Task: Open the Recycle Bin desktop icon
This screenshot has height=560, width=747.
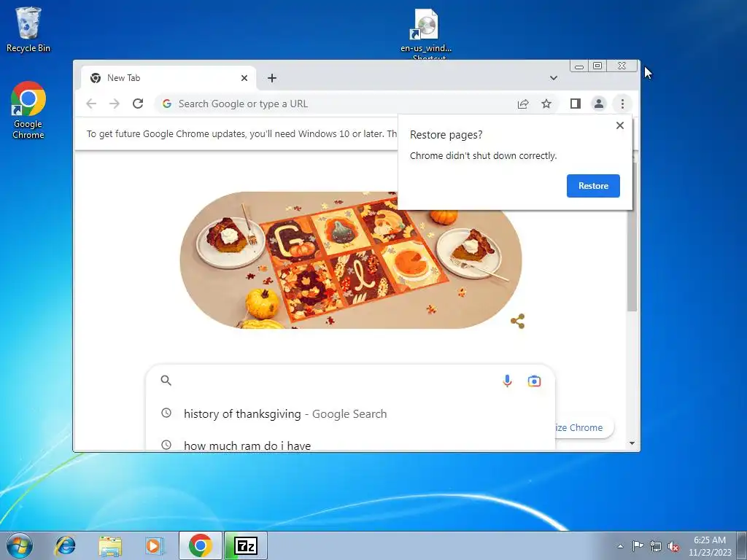Action: (x=28, y=29)
